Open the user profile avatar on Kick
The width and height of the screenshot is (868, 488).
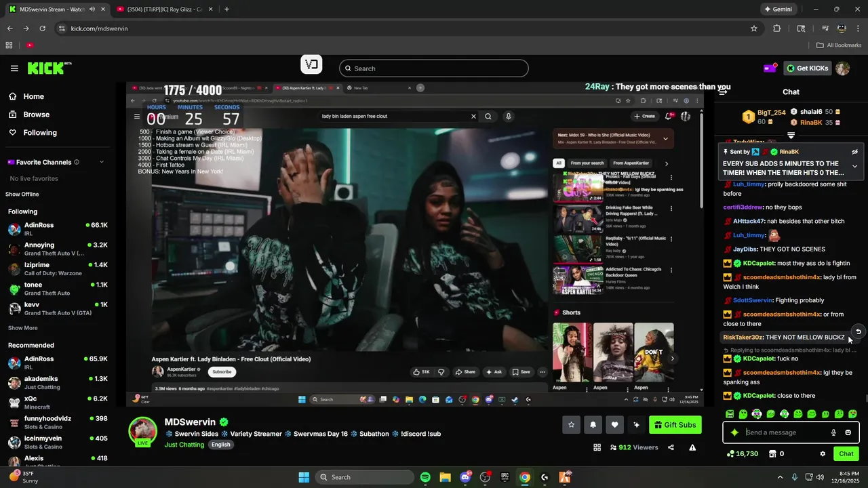[842, 68]
